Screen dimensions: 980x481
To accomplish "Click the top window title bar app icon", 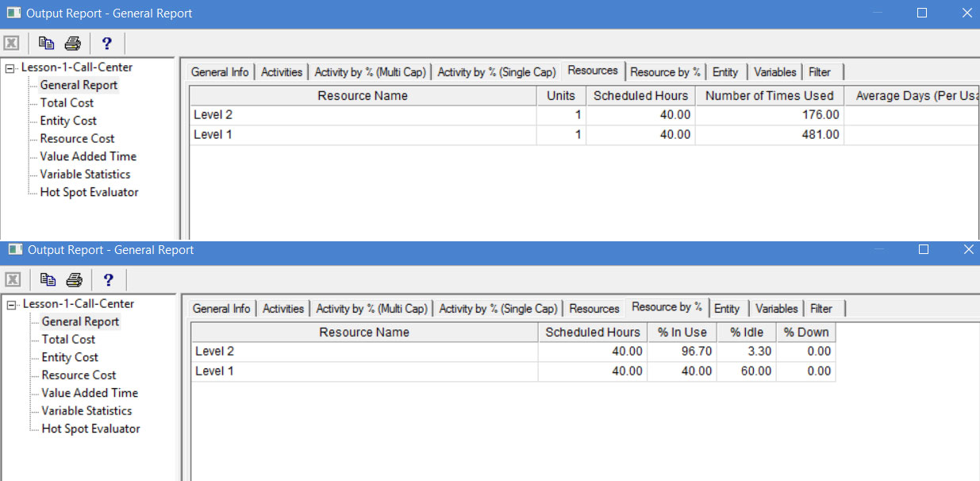I will pyautogui.click(x=13, y=13).
